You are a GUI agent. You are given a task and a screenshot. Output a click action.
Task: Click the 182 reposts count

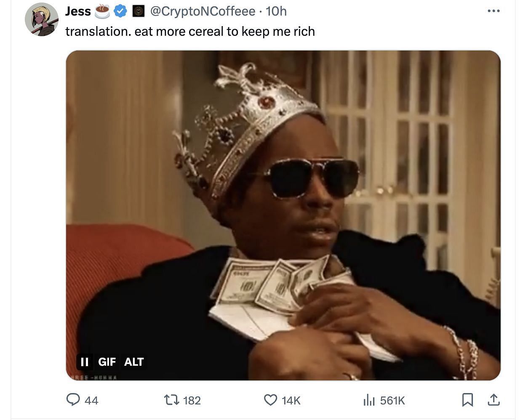click(192, 400)
